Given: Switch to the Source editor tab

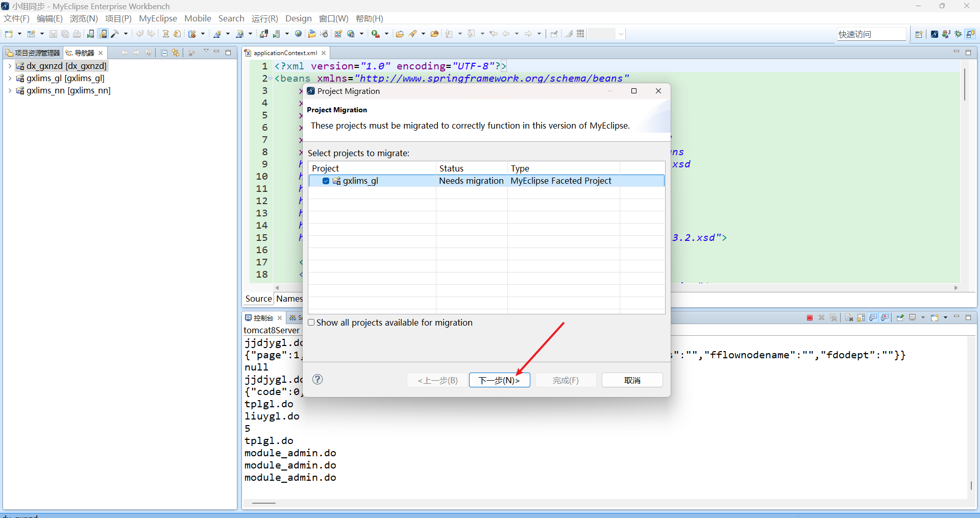Looking at the screenshot, I should click(258, 299).
